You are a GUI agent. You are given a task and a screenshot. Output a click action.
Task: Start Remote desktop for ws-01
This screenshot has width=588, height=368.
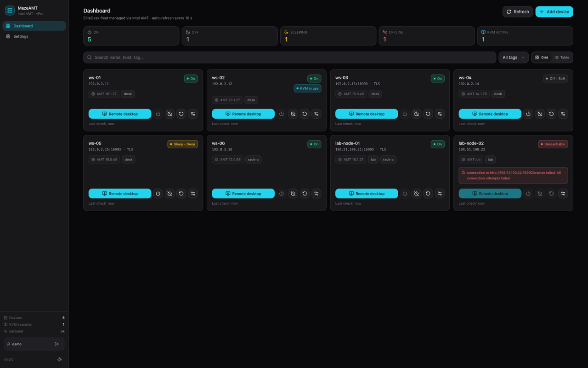click(120, 114)
